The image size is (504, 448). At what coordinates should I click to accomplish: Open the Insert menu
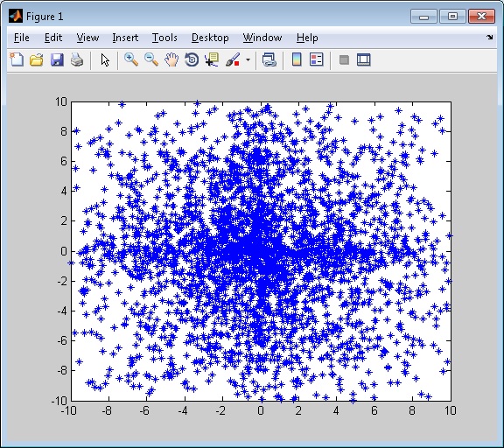[125, 38]
